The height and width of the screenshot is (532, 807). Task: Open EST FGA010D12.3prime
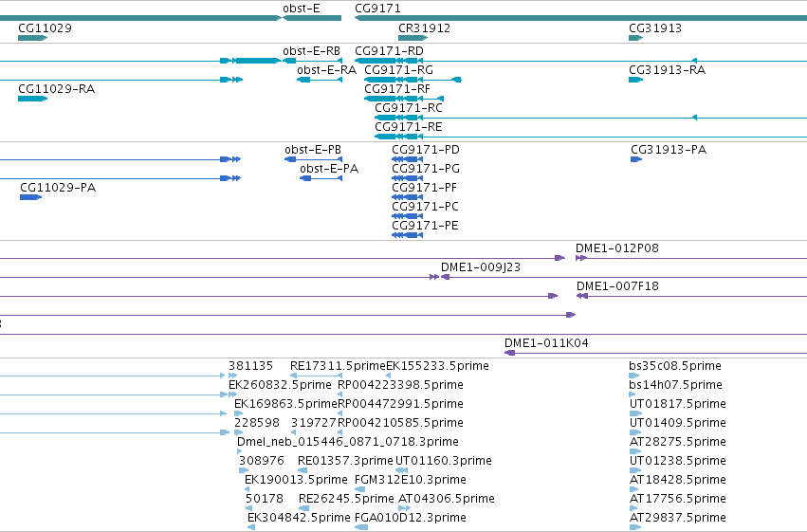coord(411,518)
